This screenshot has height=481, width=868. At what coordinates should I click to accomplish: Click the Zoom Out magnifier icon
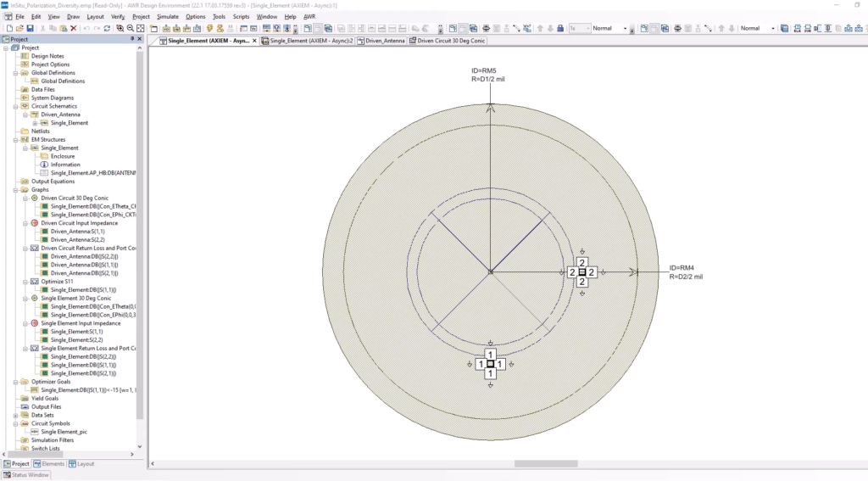[x=130, y=28]
